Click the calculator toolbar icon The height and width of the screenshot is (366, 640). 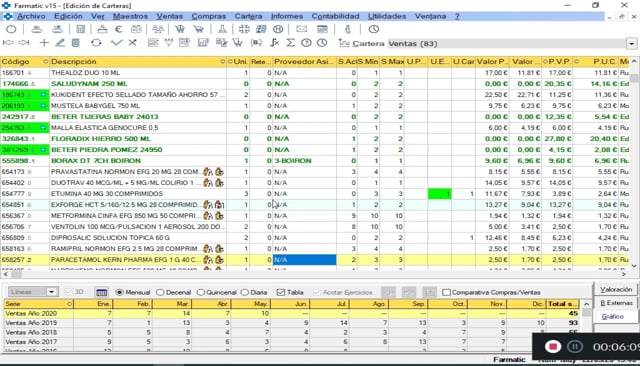pyautogui.click(x=81, y=29)
